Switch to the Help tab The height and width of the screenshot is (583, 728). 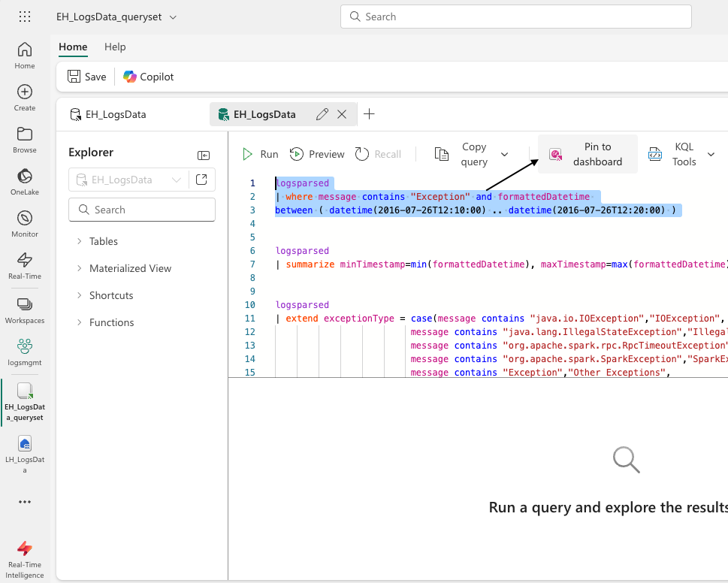click(x=115, y=47)
